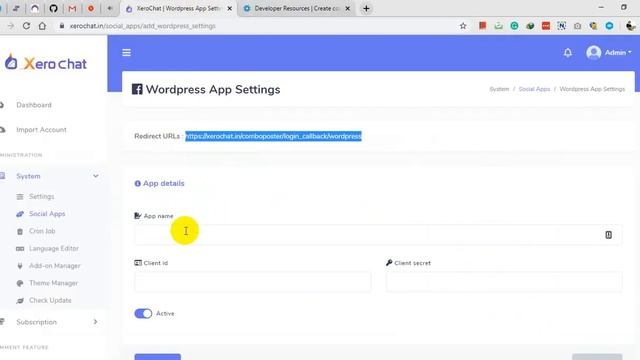Open Add-on Manager under System
This screenshot has width=640, height=360.
(x=55, y=266)
